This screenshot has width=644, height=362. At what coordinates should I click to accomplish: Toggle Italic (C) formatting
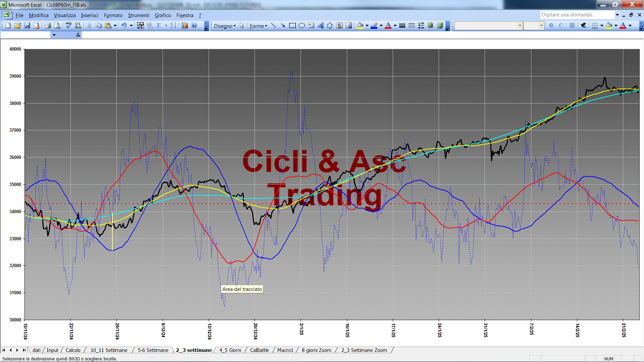pyautogui.click(x=561, y=25)
